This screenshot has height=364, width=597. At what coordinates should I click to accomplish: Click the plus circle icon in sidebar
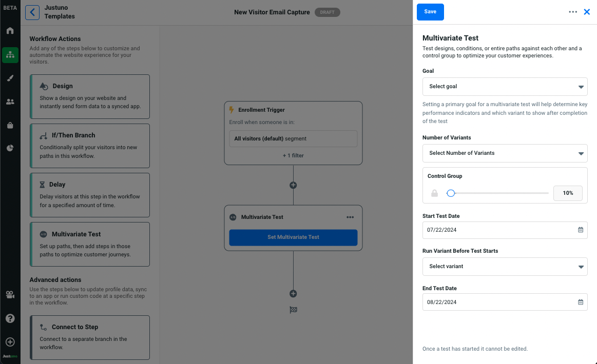(10, 342)
